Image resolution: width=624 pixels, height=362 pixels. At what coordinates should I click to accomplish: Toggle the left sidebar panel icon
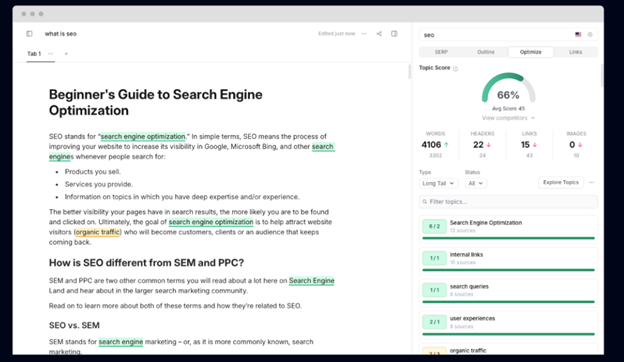click(29, 34)
